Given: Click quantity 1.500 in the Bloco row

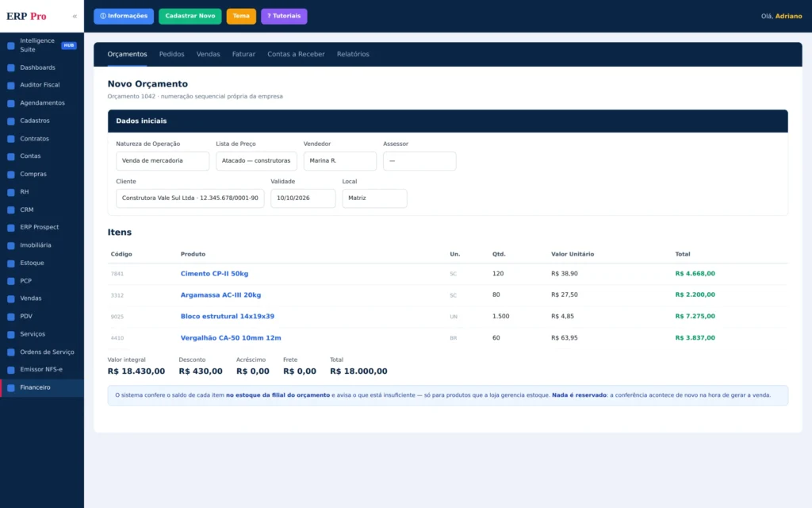Looking at the screenshot, I should tap(501, 316).
